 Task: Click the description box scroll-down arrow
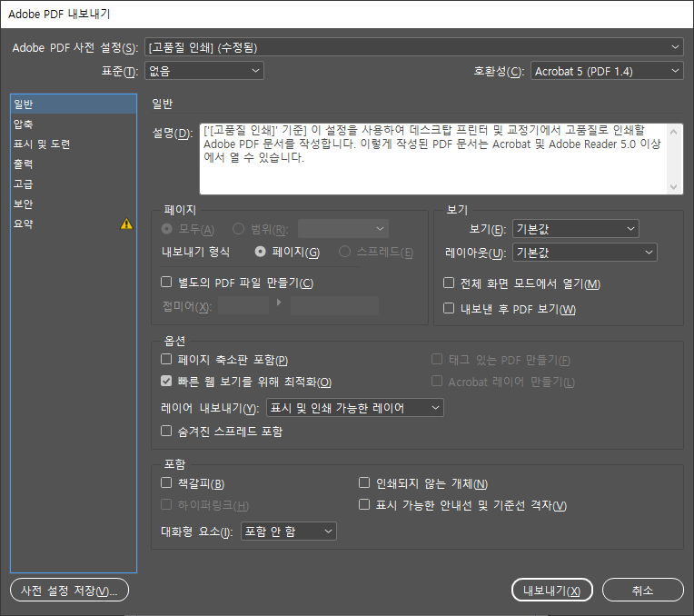[674, 187]
